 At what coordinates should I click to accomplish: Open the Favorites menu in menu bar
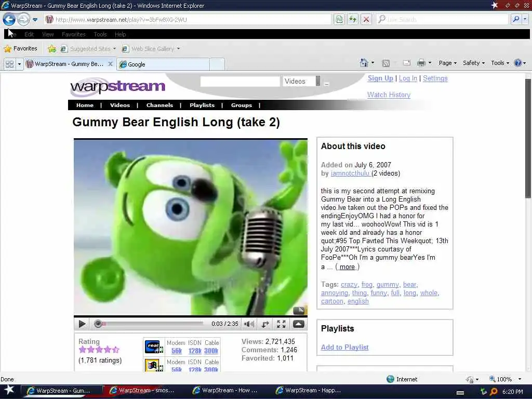click(74, 34)
